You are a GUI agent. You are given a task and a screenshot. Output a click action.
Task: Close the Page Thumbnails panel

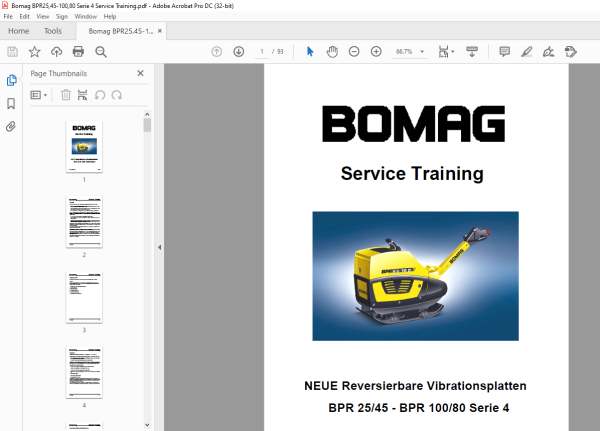140,73
